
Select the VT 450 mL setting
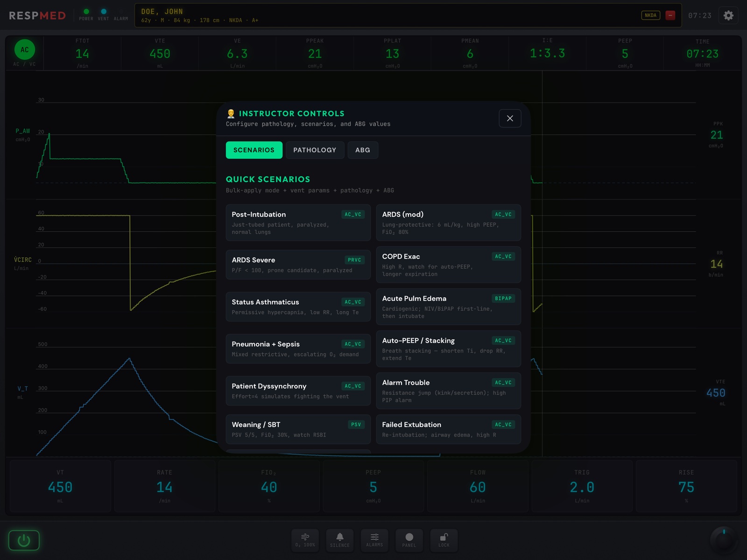coord(60,486)
